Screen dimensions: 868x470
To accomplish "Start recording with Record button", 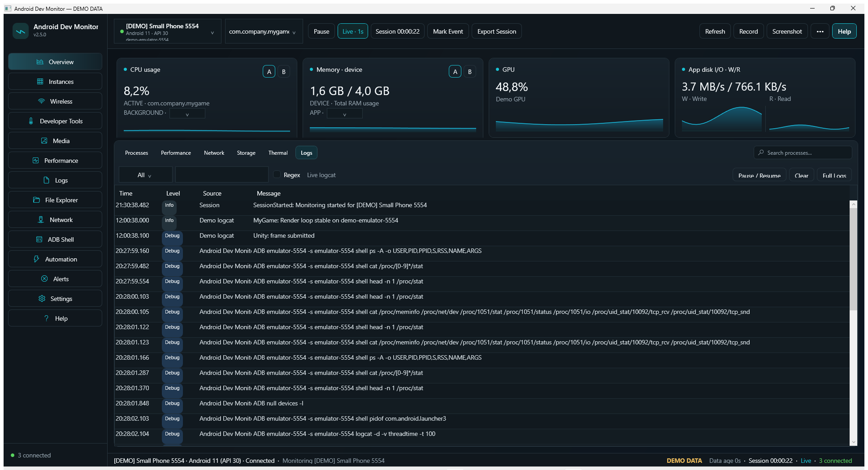I will click(x=748, y=31).
